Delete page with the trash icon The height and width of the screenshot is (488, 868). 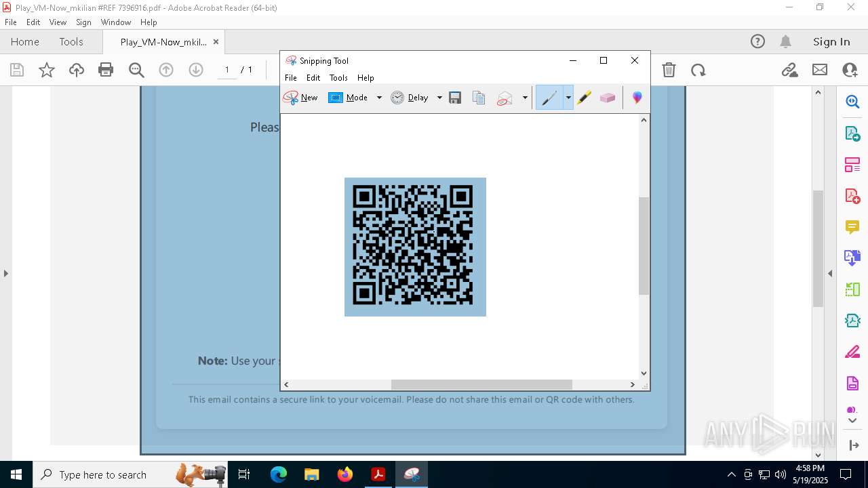669,70
